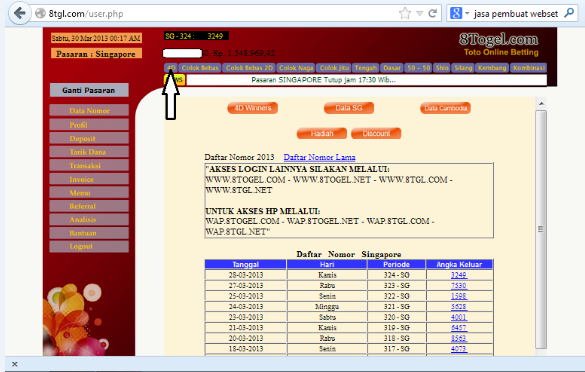Select the Colok Bebas tab
This screenshot has width=585, height=372.
point(200,68)
